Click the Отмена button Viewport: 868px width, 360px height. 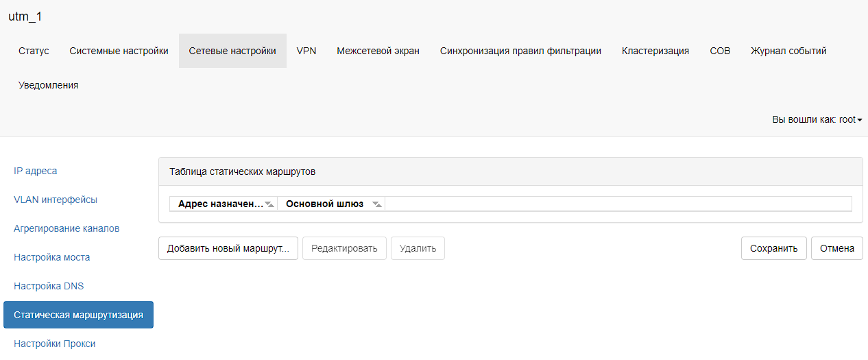click(836, 248)
